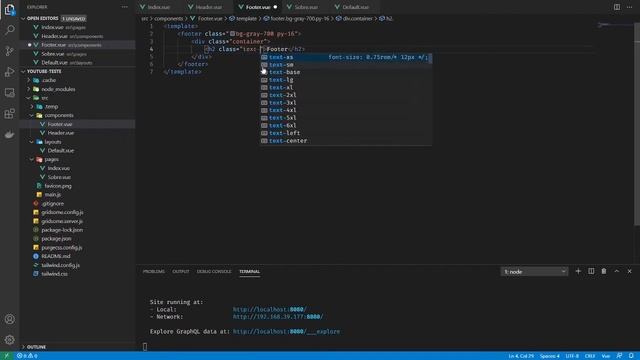Open the Search view icon
Viewport: 640px width, 360px height.
point(9,30)
